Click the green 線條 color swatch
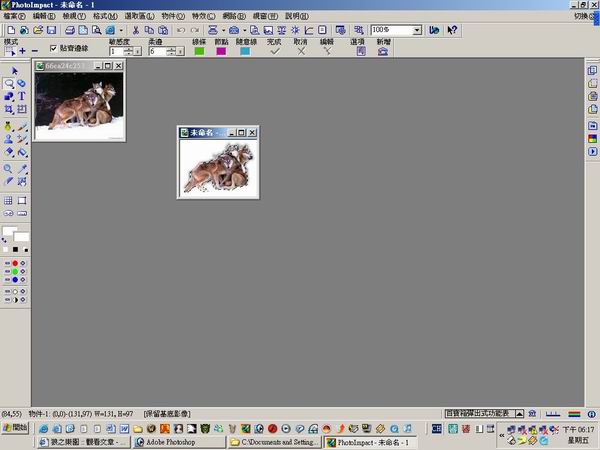Image resolution: width=600 pixels, height=450 pixels. (x=199, y=51)
